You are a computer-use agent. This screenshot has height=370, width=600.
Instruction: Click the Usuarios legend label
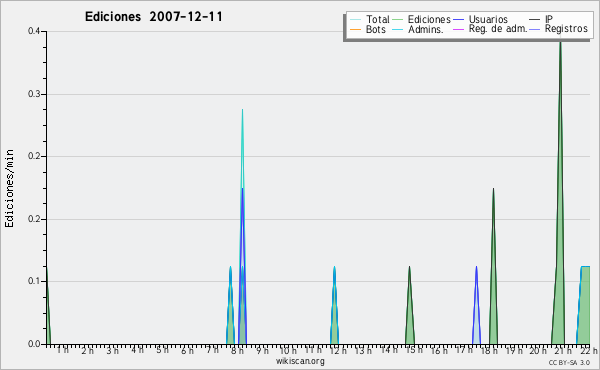(488, 19)
